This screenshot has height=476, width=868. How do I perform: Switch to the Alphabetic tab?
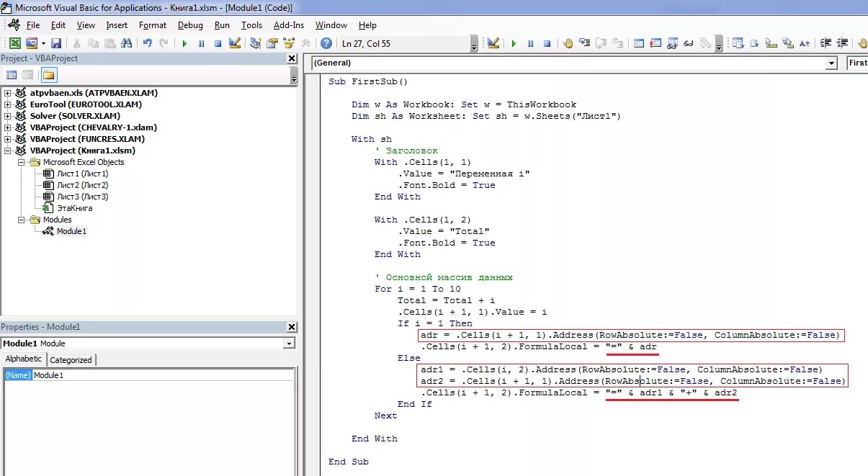point(24,359)
